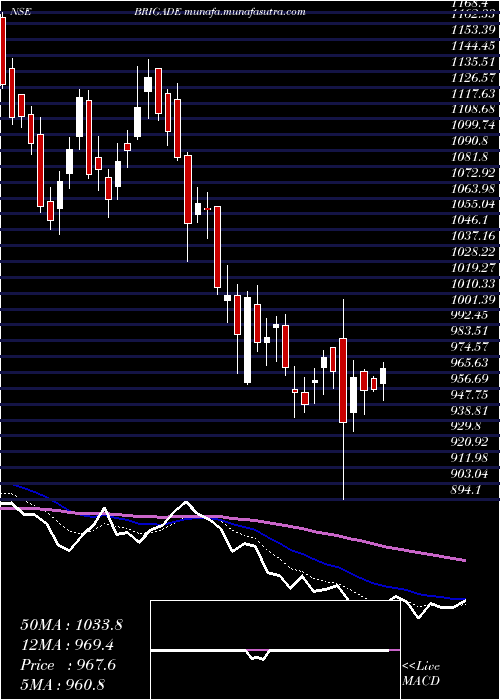The image size is (500, 700).
Task: Click the 1037.16 price level
Action: pos(475,237)
